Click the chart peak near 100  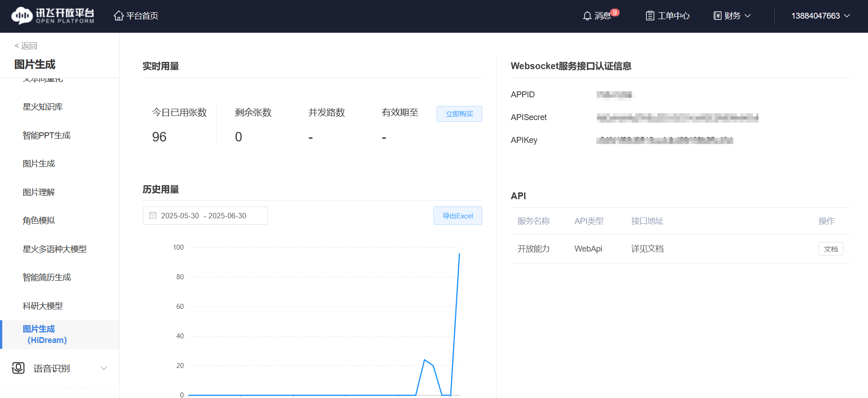pyautogui.click(x=459, y=254)
